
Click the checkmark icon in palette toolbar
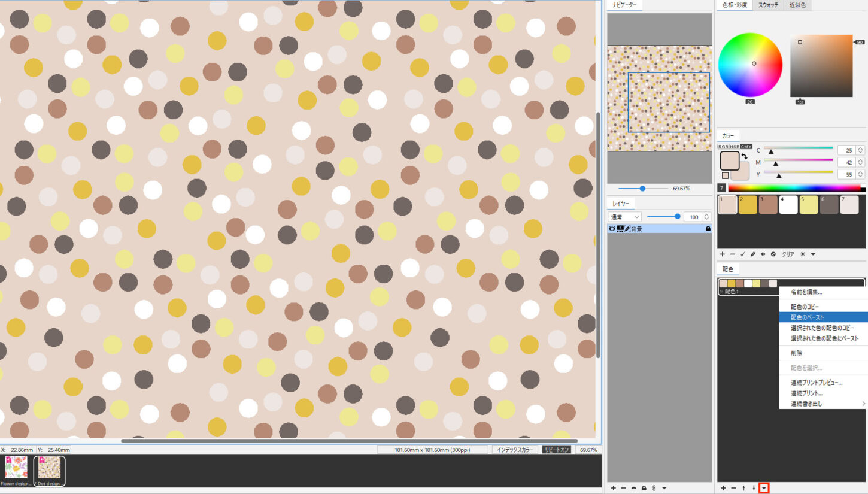742,254
